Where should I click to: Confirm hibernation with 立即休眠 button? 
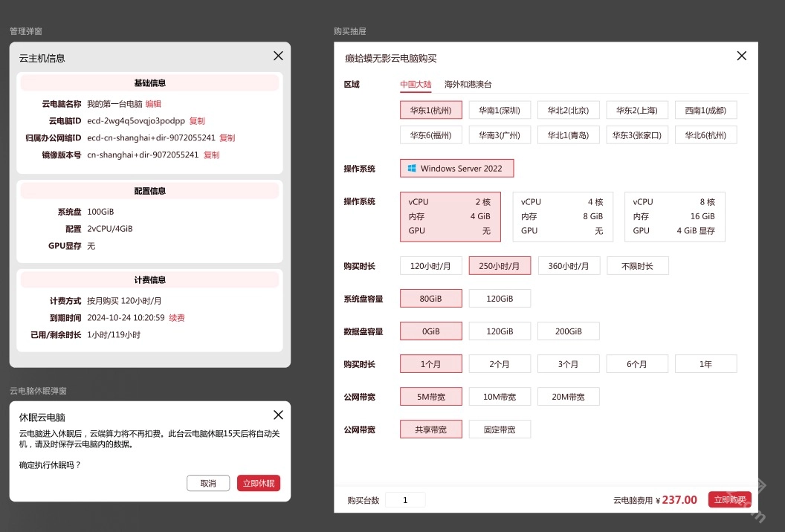point(259,484)
